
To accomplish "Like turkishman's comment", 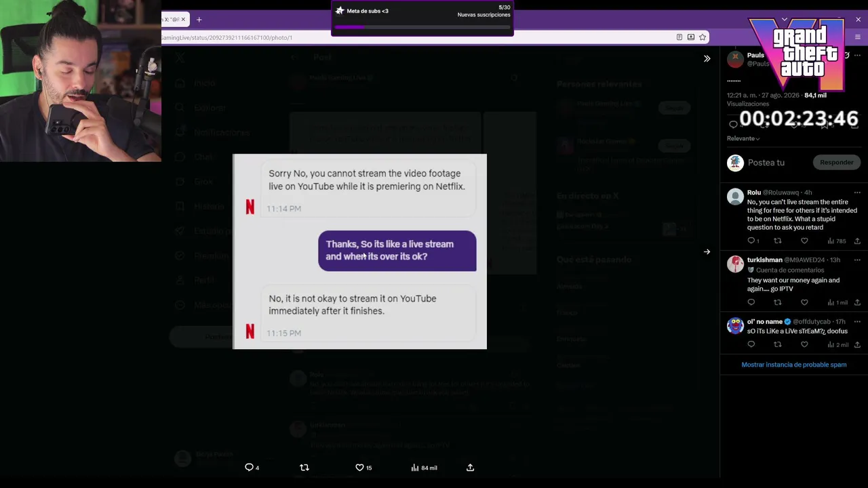I will click(804, 302).
